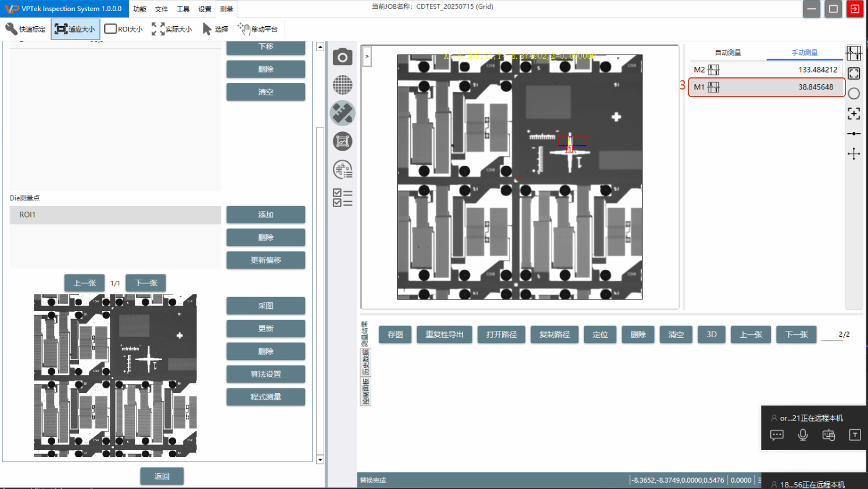Select the point-on-line measurement tool
This screenshot has height=489, width=868.
(853, 134)
